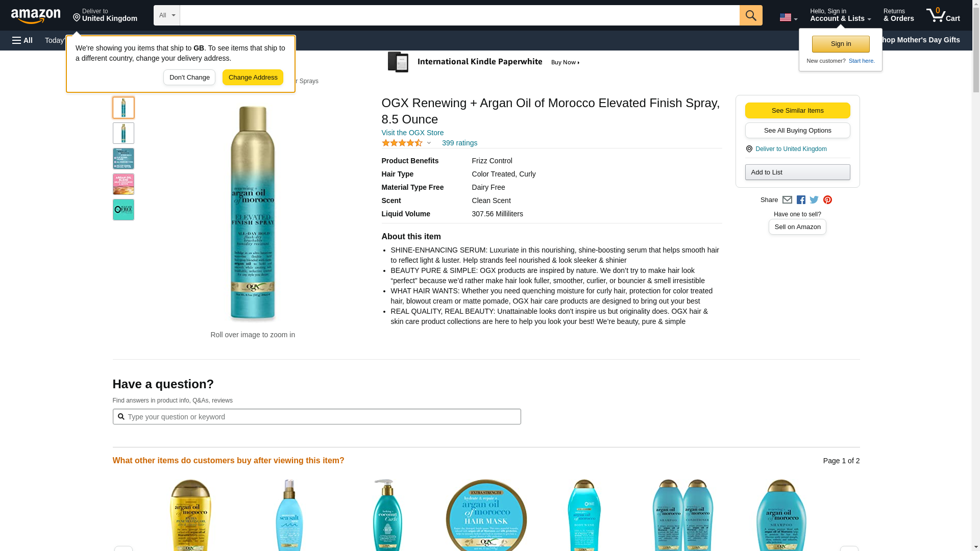Open the shopping cart icon
Image resolution: width=980 pixels, height=551 pixels.
pyautogui.click(x=943, y=15)
